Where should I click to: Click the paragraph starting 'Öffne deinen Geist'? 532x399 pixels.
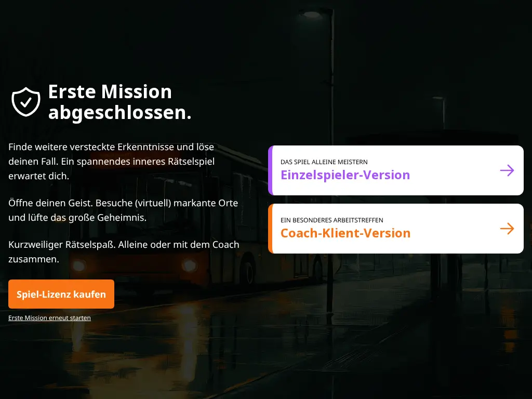(123, 210)
